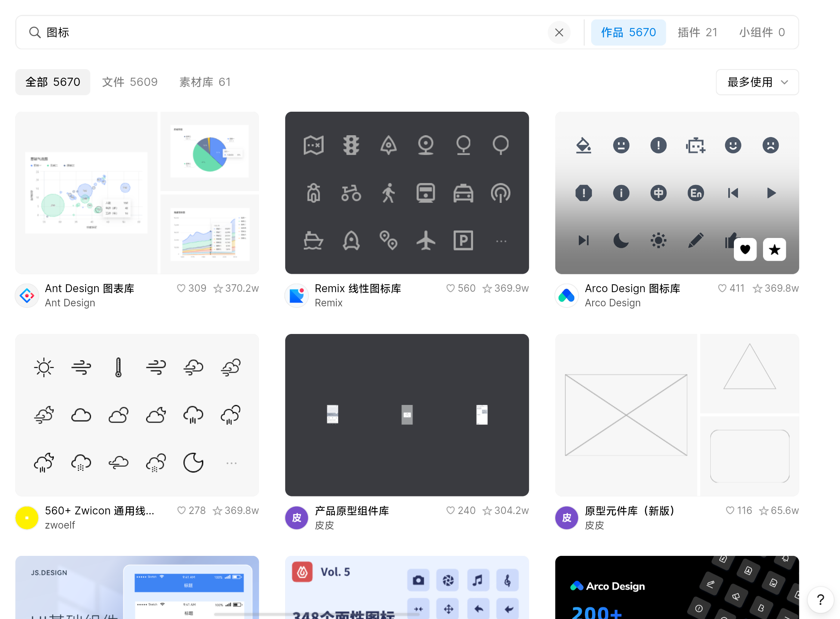Screen dimensions: 840x619
Task: Click the Remix author avatar
Action: 296,295
